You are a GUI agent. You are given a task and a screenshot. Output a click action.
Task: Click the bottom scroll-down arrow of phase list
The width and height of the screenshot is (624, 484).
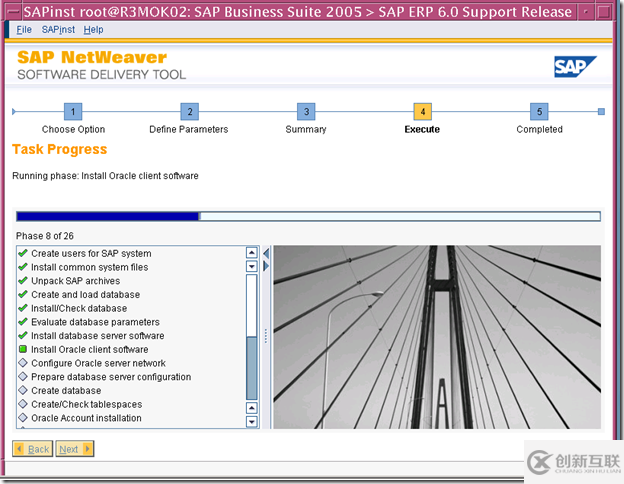point(252,422)
